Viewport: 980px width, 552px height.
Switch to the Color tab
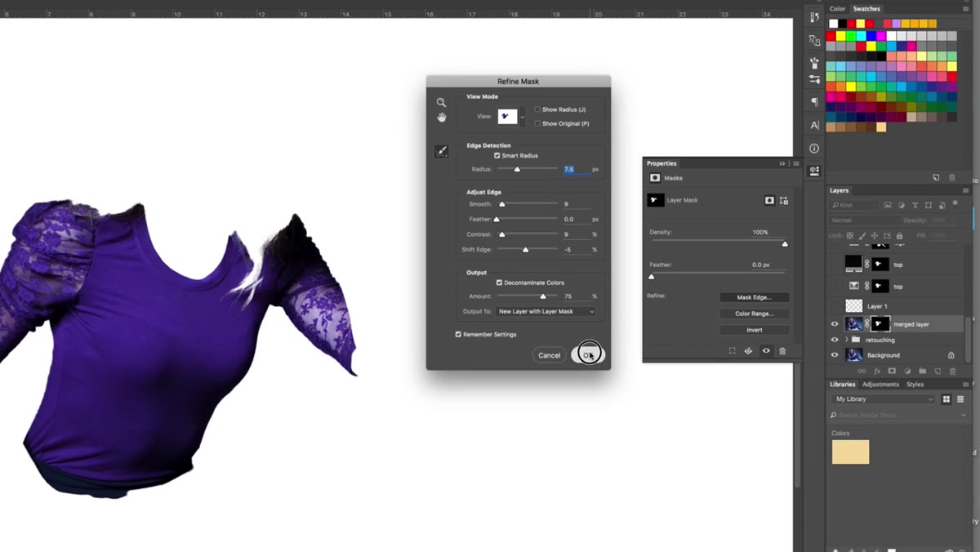coord(837,9)
